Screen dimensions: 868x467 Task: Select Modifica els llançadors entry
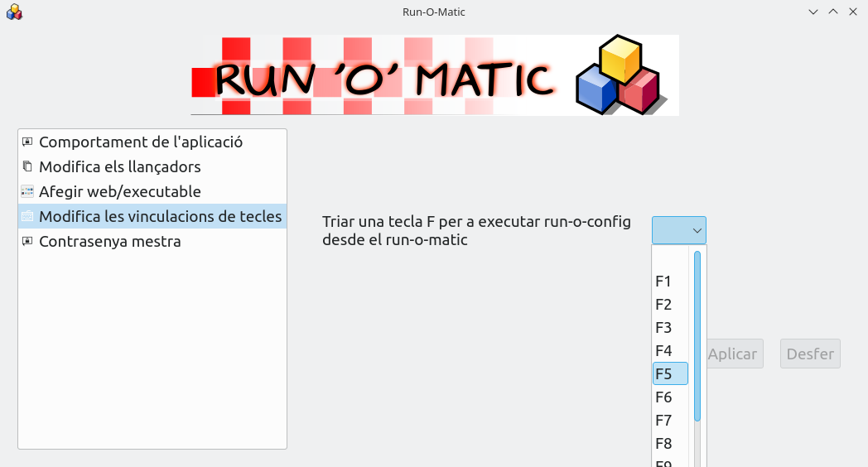tap(152, 166)
